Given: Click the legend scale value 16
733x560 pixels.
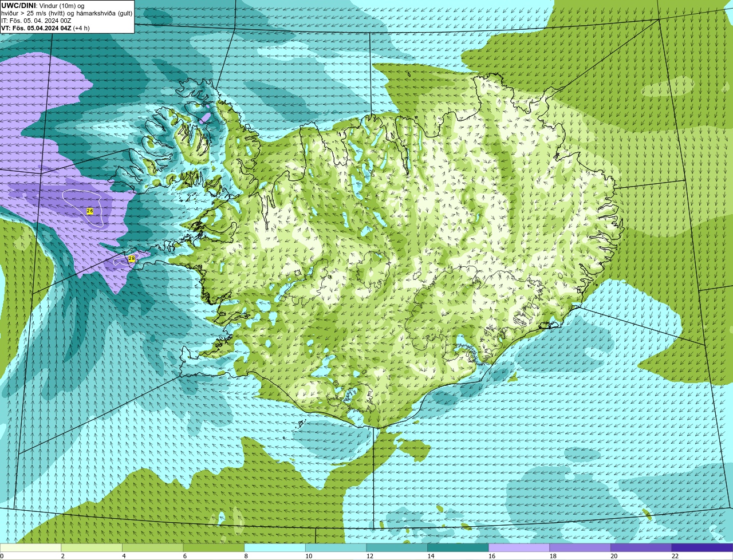Looking at the screenshot, I should tap(492, 556).
